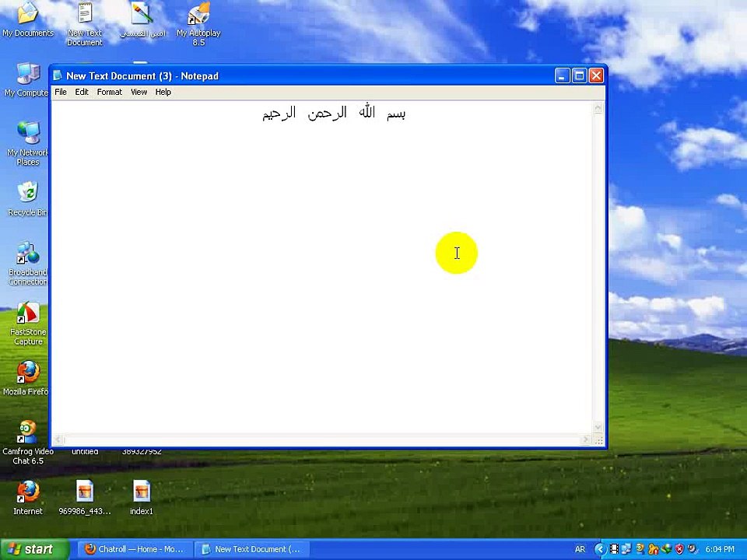Select the New Text Document desktop icon
747x560 pixels.
[85, 24]
